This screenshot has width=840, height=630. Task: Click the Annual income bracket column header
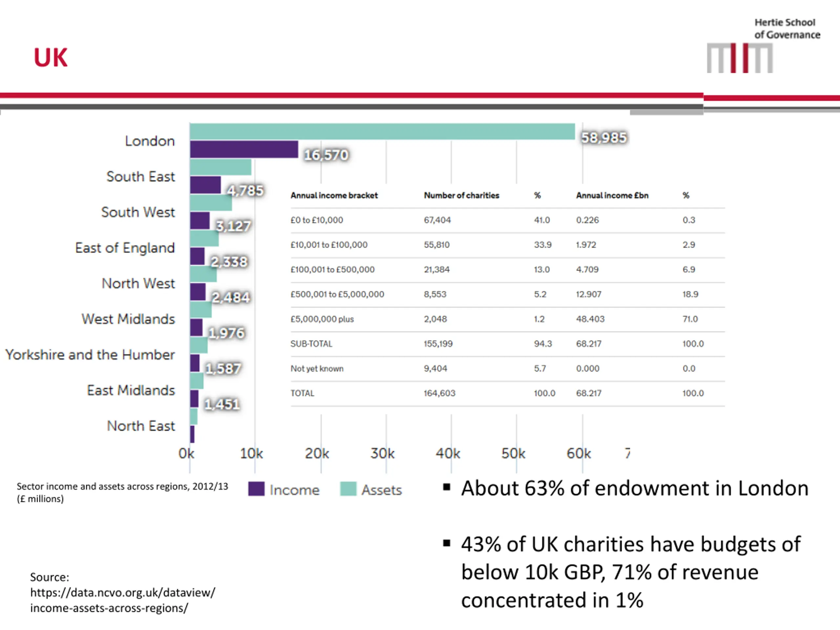334,196
